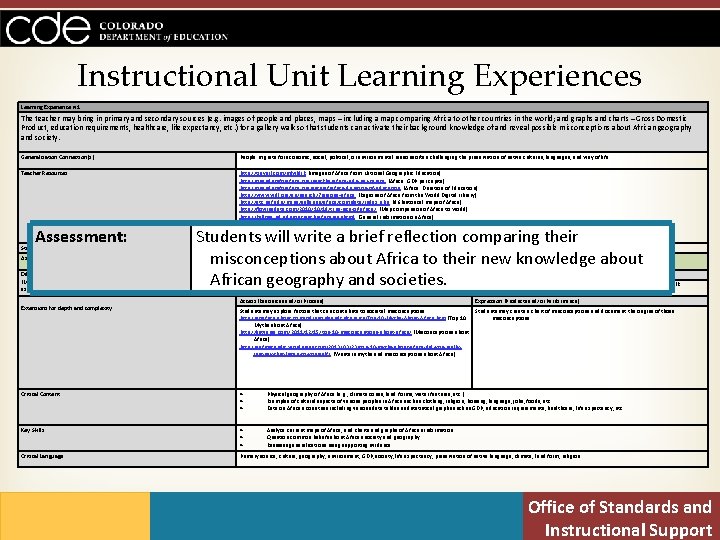Click 'Office of Standards and Instructional Support' footer text

click(620, 518)
